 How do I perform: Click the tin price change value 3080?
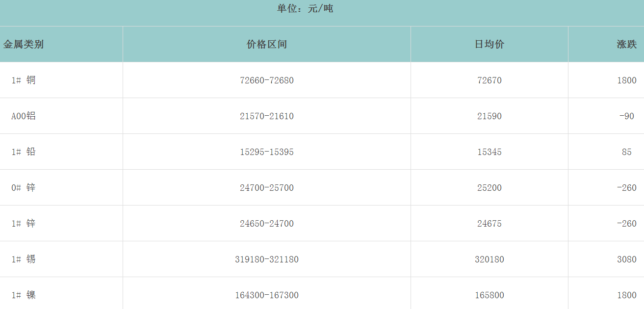(x=626, y=259)
